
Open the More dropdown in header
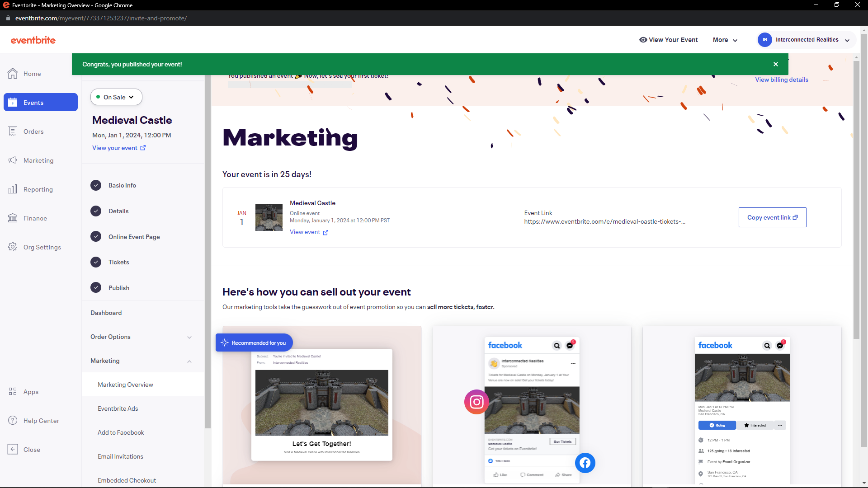pyautogui.click(x=725, y=40)
